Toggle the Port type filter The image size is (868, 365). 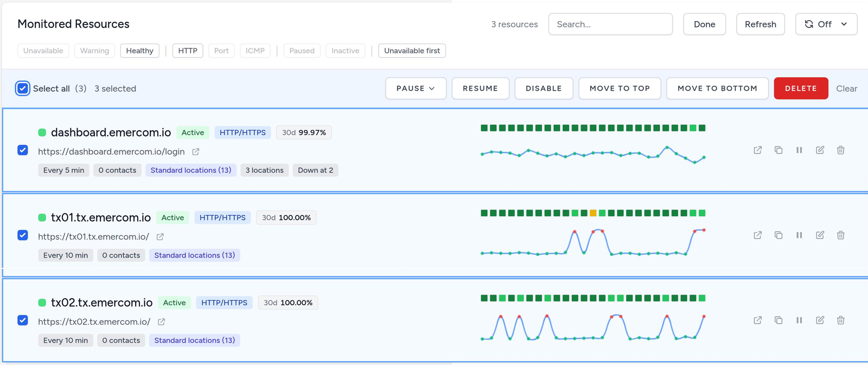coord(221,51)
